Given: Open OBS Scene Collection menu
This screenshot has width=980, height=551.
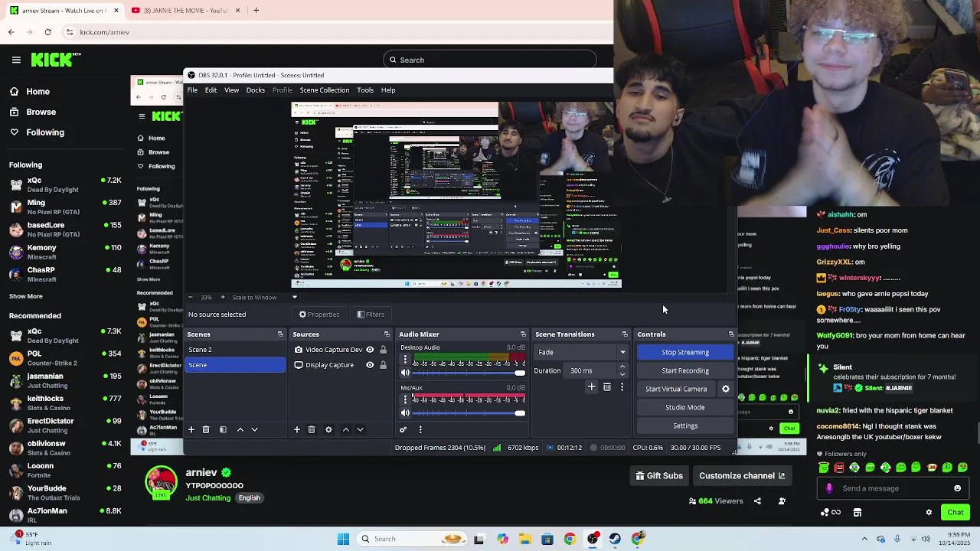Looking at the screenshot, I should (x=325, y=90).
